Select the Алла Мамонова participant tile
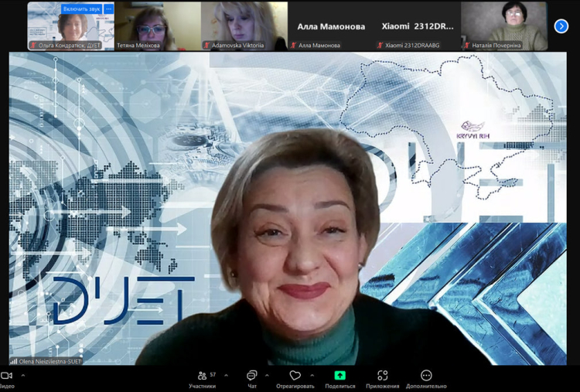Screen dimensions: 580x392 (x=330, y=26)
